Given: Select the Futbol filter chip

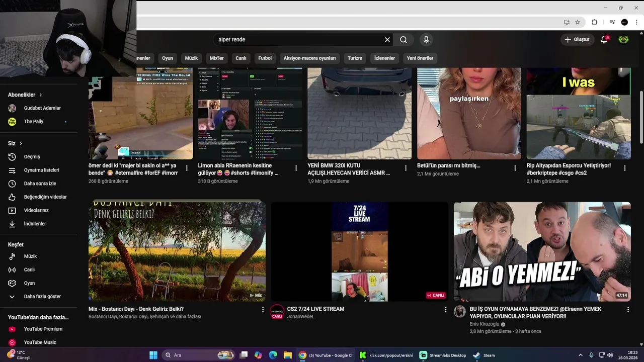Looking at the screenshot, I should pos(265,58).
